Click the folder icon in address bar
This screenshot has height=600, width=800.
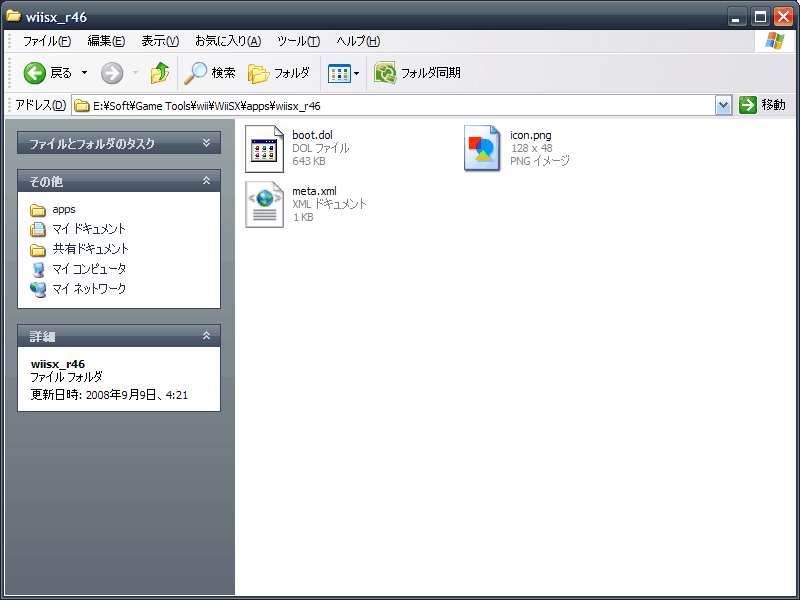coord(82,106)
